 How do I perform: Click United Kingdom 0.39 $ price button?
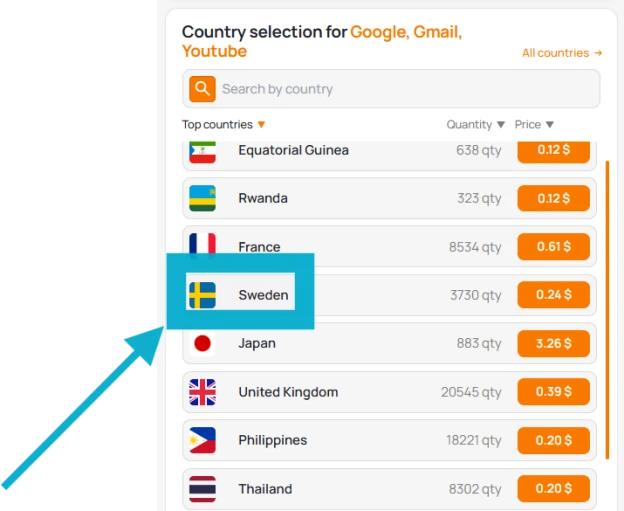click(x=553, y=392)
